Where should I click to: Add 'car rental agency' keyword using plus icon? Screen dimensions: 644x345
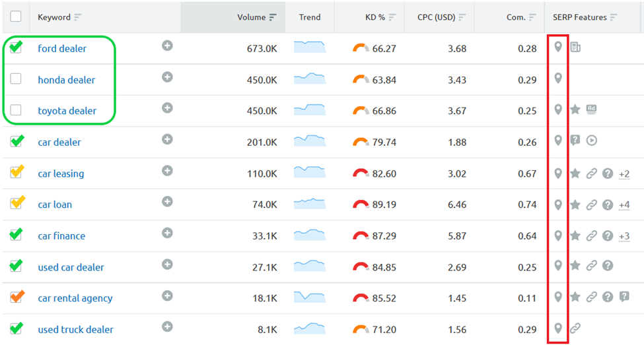166,296
